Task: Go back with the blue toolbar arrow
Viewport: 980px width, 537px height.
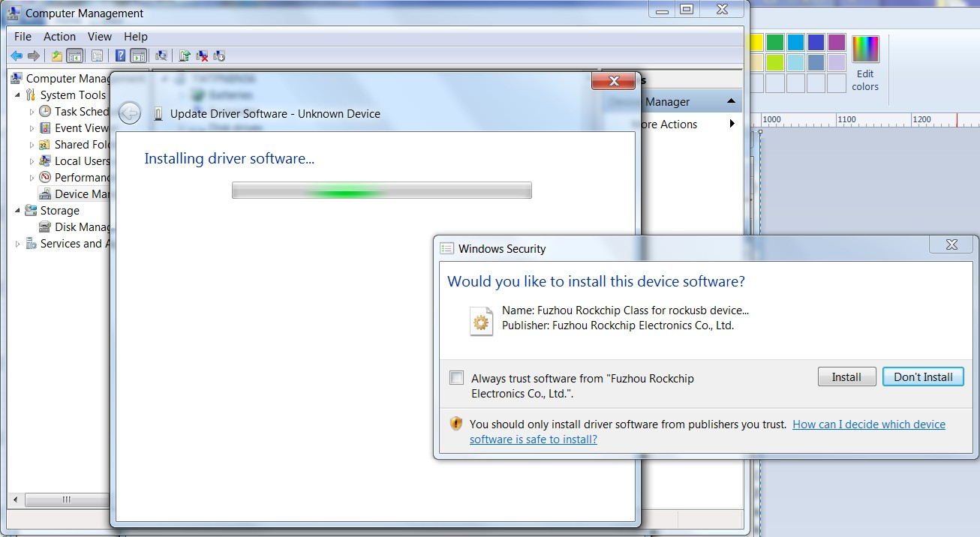Action: click(17, 55)
